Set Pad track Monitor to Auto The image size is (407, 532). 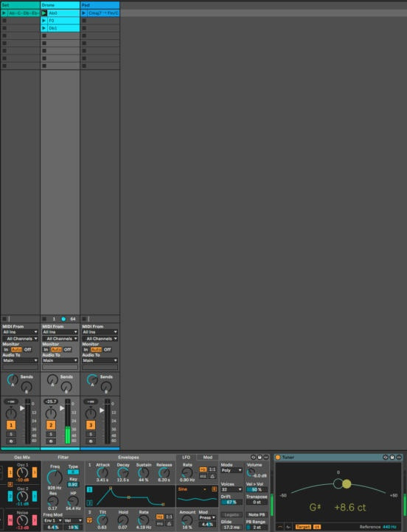(x=96, y=349)
